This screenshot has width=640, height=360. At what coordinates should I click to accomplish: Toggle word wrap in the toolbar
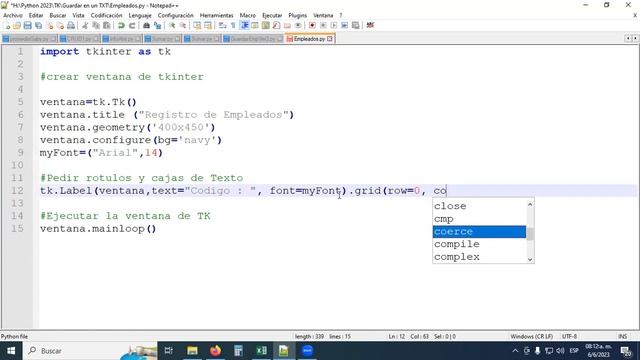point(222,25)
